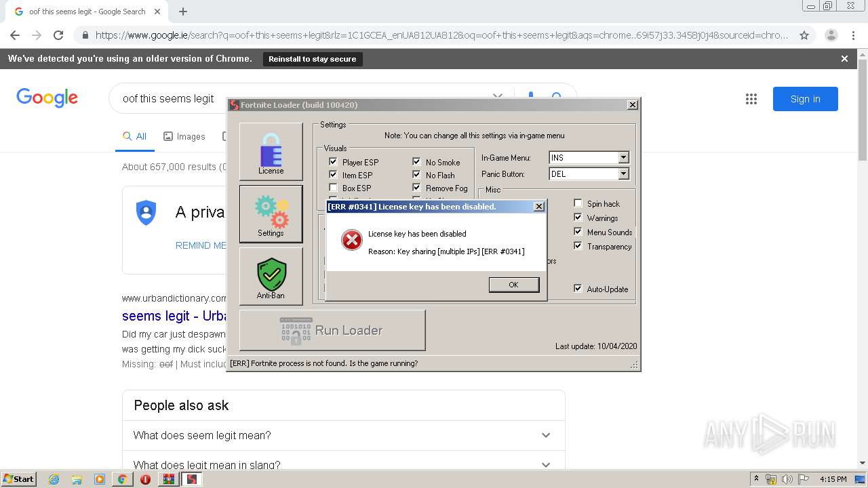Open Windows Media Player from the taskbar
Screen dimensions: 868x488
pos(100,479)
